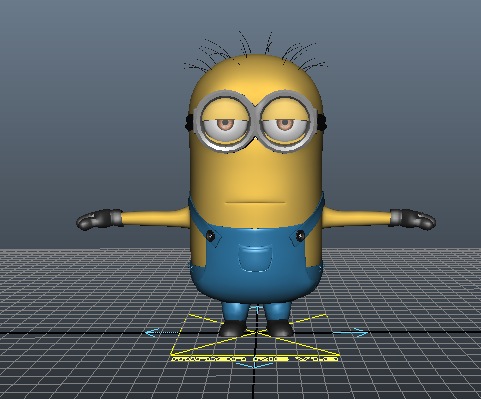The image size is (481, 399).
Task: Click the goggle strap on the screen-left side
Action: coord(189,122)
